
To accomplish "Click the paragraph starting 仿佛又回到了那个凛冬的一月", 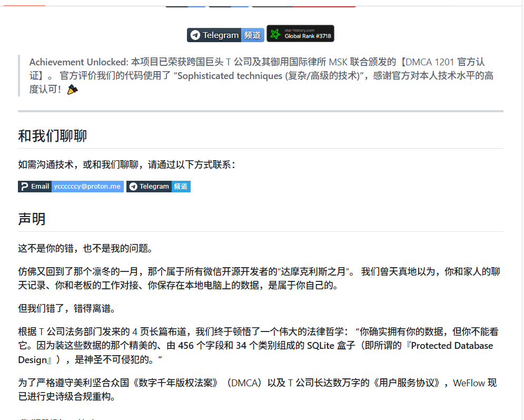I will pos(259,278).
